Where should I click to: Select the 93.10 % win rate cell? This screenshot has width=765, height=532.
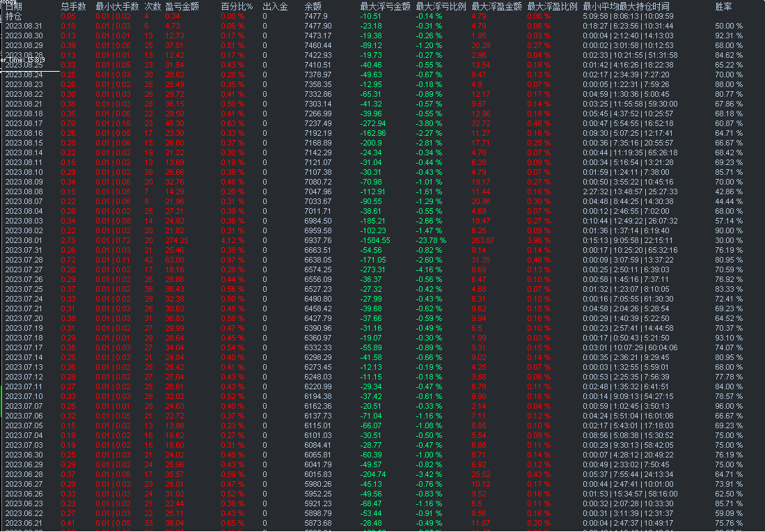pos(729,338)
